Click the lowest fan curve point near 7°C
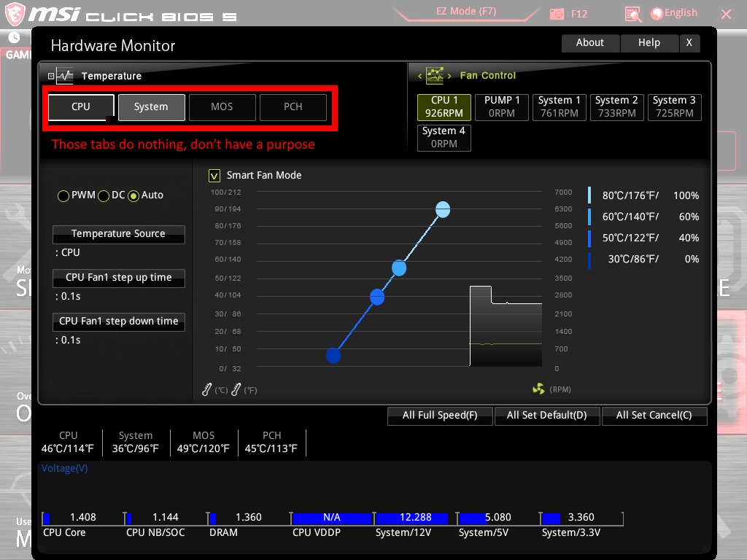Viewport: 747px width, 560px height. coord(333,355)
